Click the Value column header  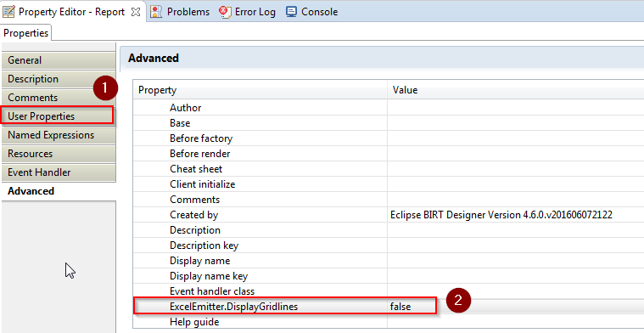[515, 90]
